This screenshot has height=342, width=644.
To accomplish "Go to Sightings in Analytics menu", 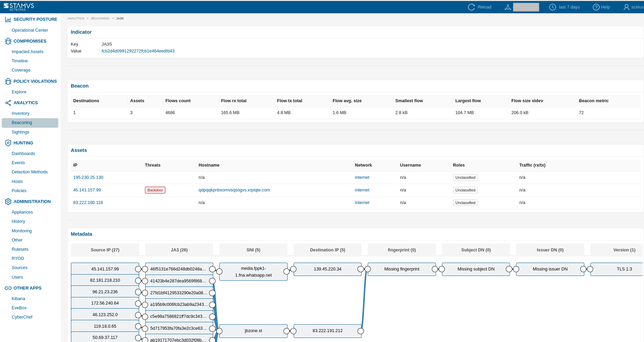I will tap(20, 132).
